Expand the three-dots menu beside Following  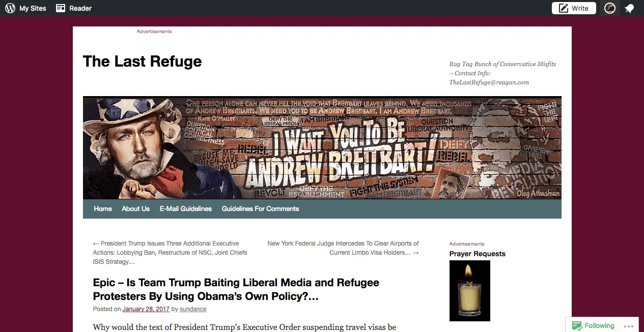[x=629, y=326]
